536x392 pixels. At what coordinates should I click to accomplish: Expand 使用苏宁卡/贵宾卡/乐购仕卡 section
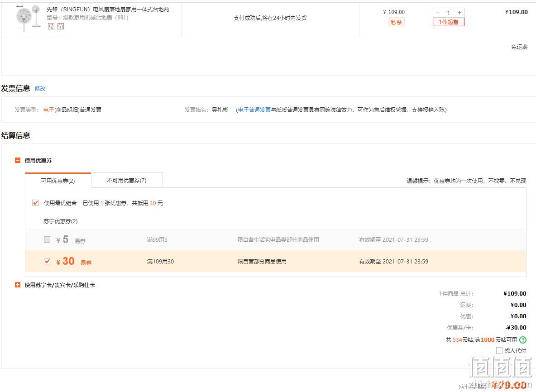pyautogui.click(x=18, y=285)
